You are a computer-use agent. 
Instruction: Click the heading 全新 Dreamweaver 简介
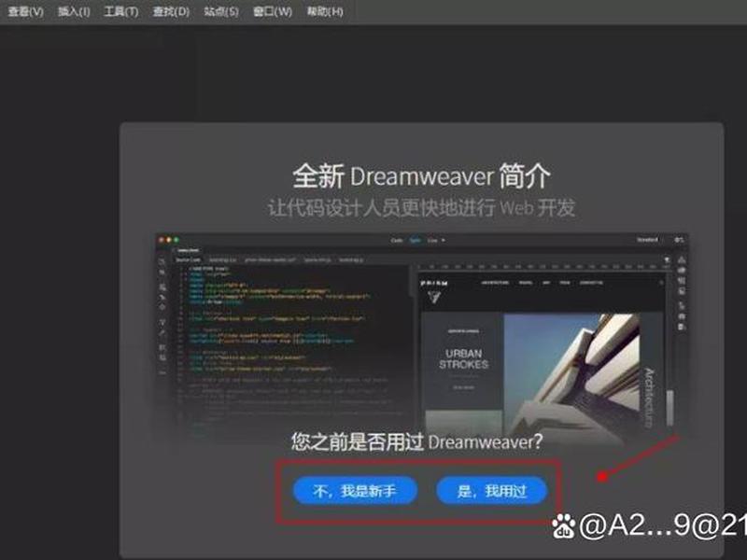[x=422, y=175]
